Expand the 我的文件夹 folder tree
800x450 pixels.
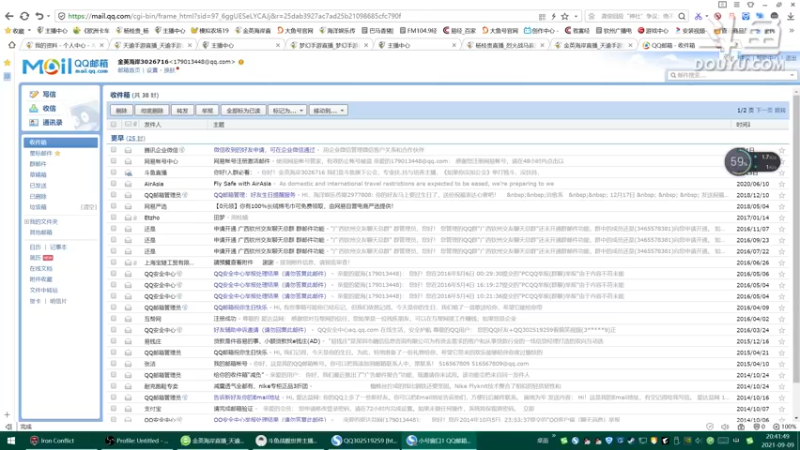26,221
